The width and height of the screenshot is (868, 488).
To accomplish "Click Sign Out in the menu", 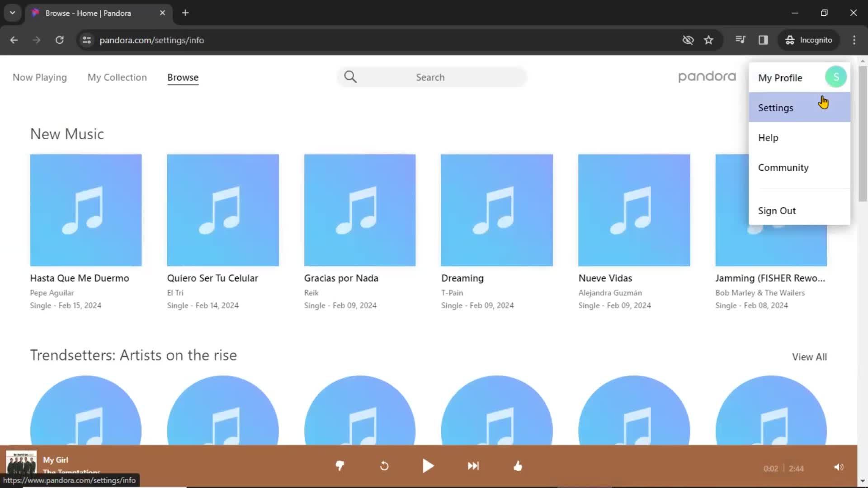I will click(x=799, y=211).
